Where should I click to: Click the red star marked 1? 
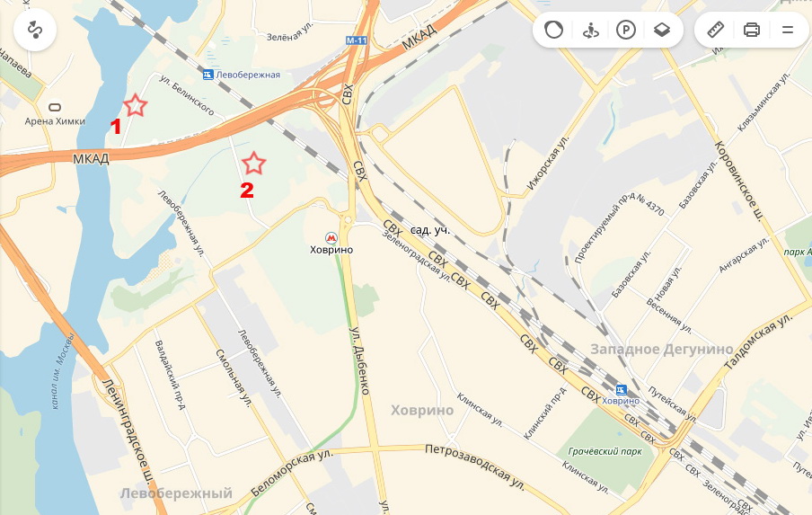pyautogui.click(x=135, y=105)
